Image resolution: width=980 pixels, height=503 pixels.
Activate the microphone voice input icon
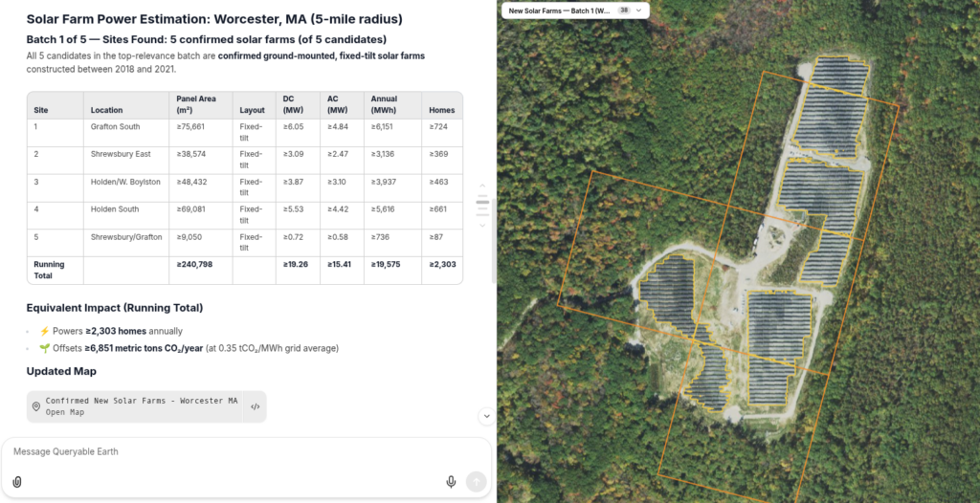451,482
